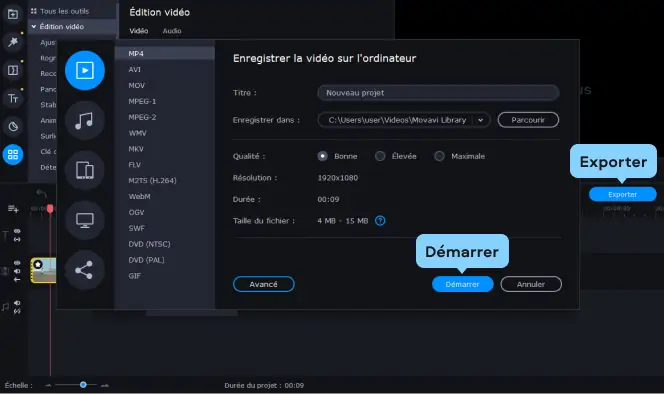The image size is (664, 394).
Task: Click the file size help icon
Action: point(380,221)
